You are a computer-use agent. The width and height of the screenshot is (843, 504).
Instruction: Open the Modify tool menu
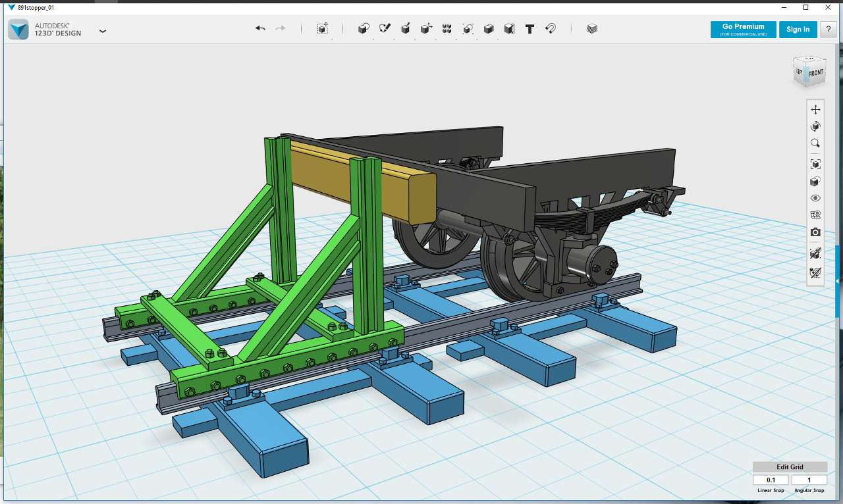click(426, 29)
